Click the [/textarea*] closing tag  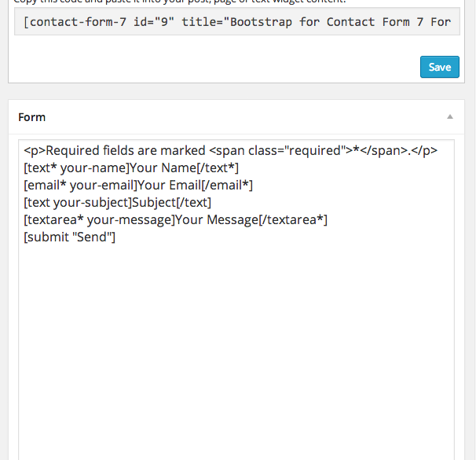[293, 219]
